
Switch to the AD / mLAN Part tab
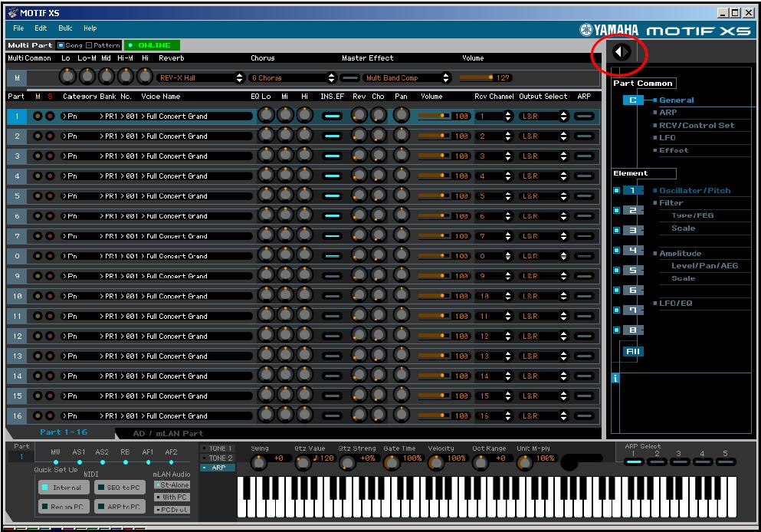pos(168,434)
